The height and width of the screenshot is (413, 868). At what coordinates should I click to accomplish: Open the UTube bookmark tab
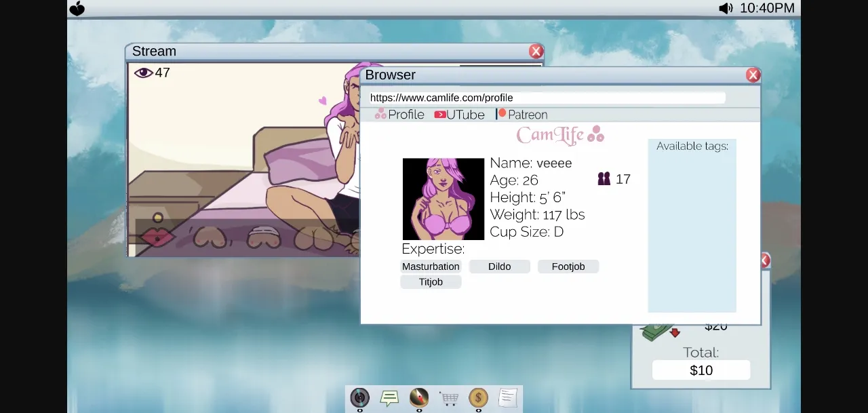coord(460,115)
